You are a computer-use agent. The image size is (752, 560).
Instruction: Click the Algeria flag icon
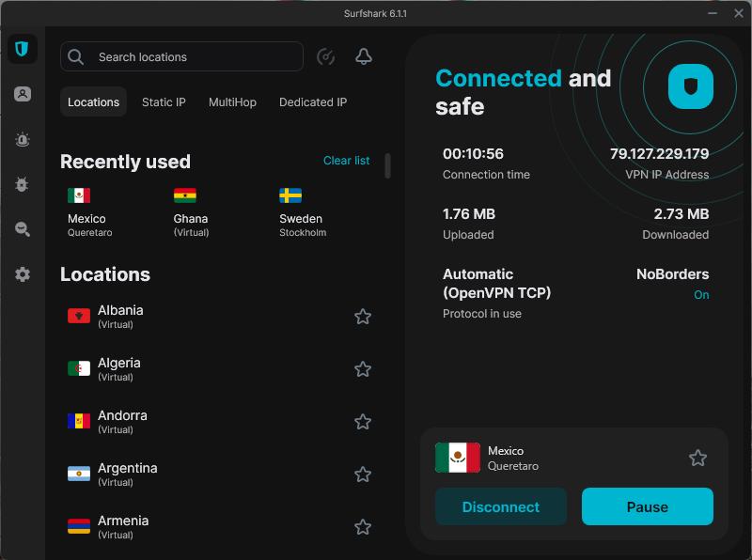click(79, 368)
